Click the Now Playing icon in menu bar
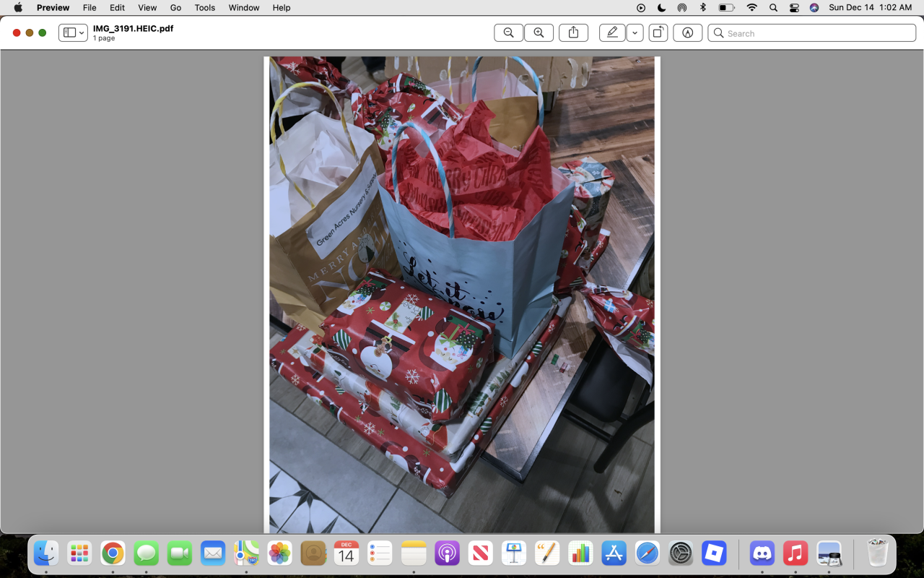Screen dimensions: 924x578 tap(641, 8)
